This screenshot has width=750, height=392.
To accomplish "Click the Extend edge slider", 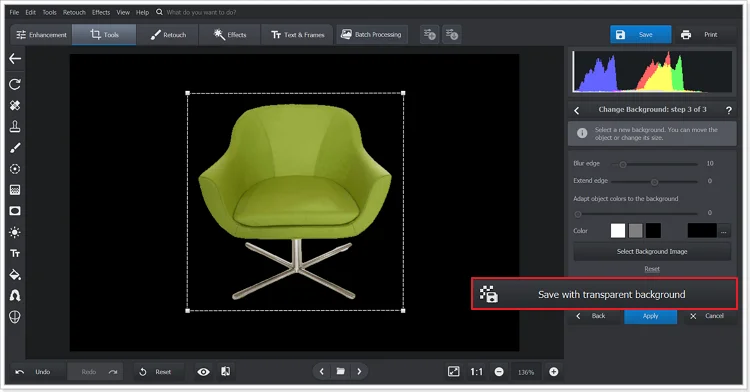I will click(x=654, y=182).
